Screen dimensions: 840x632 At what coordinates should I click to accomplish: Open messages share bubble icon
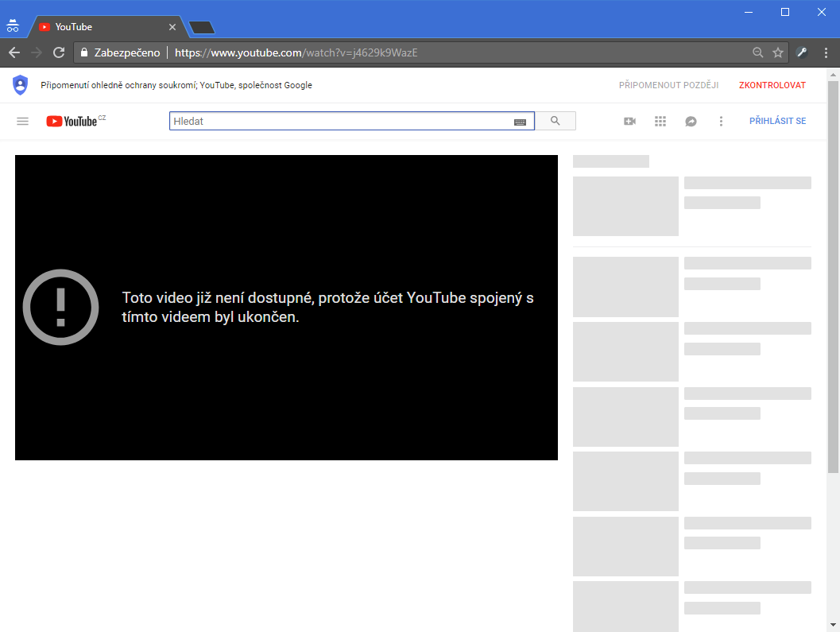[x=691, y=122]
